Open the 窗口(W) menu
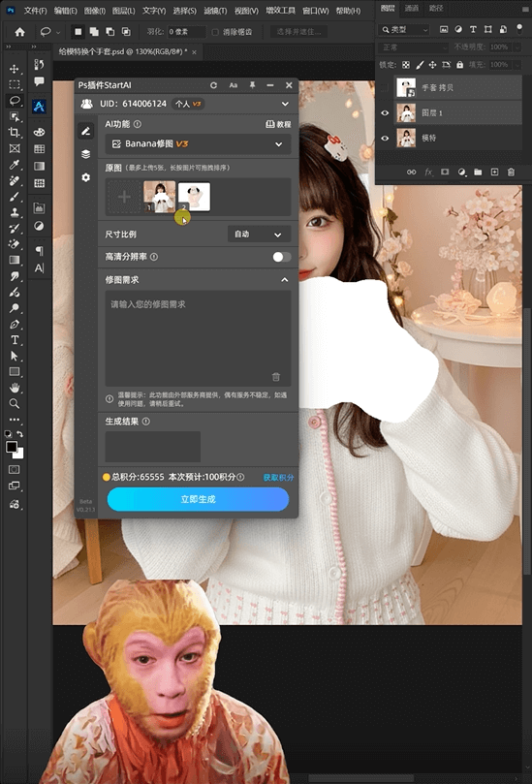Viewport: 532px width, 784px height. click(x=316, y=11)
